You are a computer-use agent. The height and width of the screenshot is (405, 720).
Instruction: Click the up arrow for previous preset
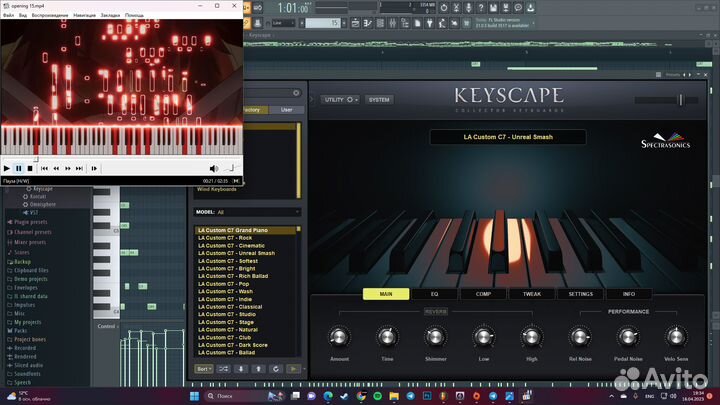pyautogui.click(x=258, y=369)
